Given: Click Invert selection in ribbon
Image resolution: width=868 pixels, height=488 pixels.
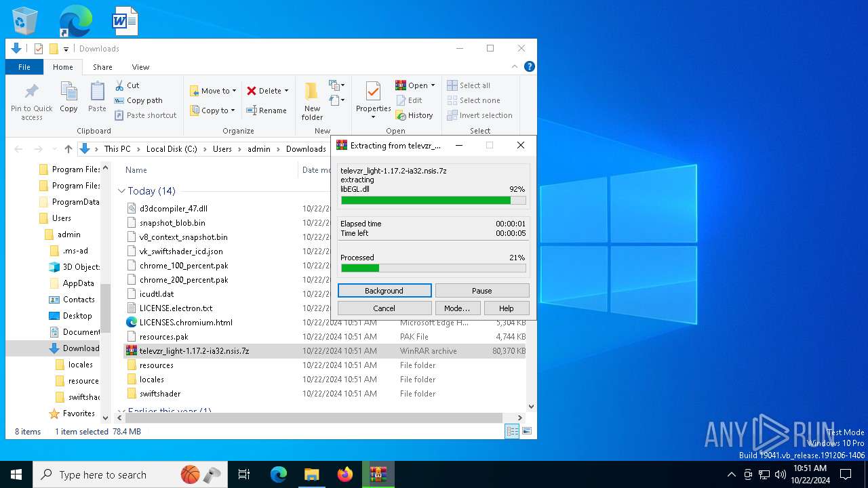Looking at the screenshot, I should (479, 115).
